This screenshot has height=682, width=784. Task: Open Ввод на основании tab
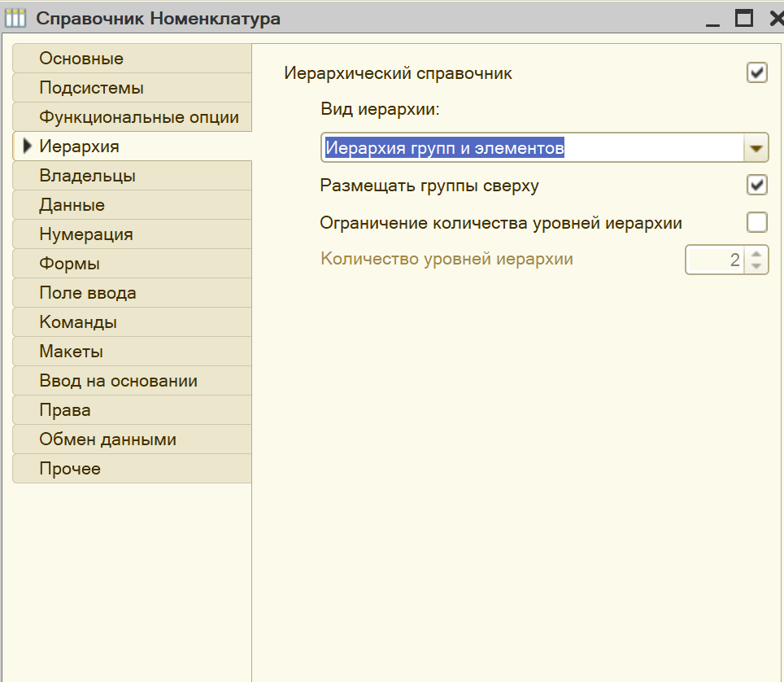(x=132, y=381)
